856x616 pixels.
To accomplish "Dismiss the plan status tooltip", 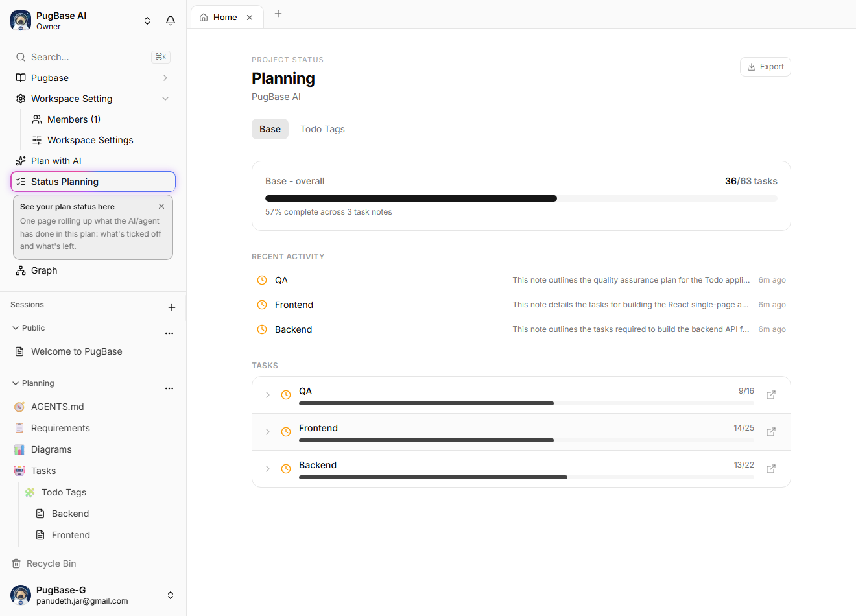I will point(161,206).
